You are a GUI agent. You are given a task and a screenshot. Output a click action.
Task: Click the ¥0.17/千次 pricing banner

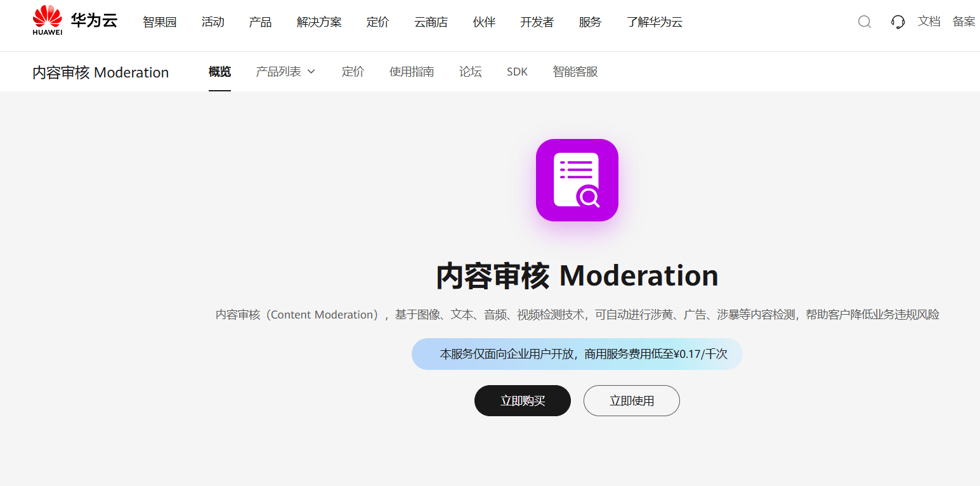click(577, 354)
